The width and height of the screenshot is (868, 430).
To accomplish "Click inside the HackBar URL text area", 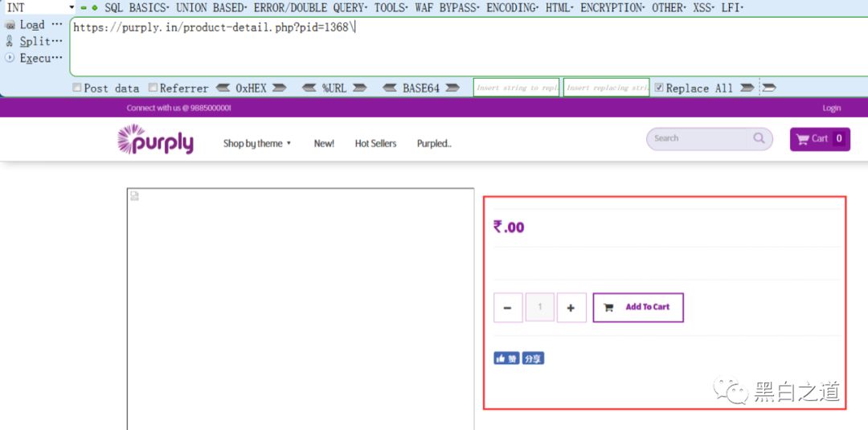I will pyautogui.click(x=469, y=47).
